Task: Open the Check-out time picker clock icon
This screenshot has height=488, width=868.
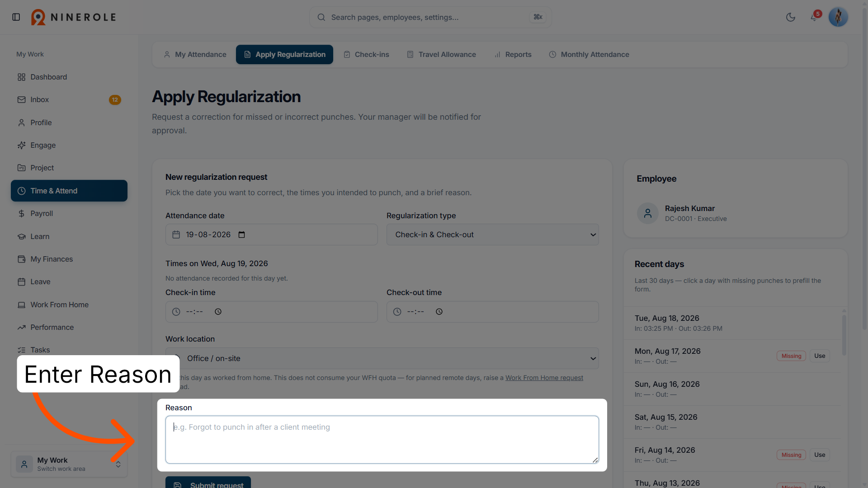Action: point(439,312)
